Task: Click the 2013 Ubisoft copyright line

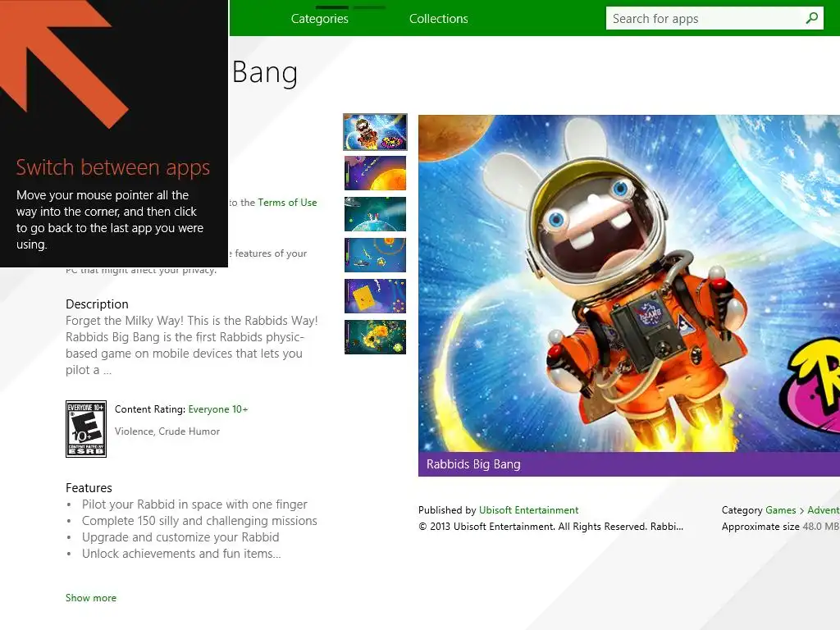Action: pos(550,527)
